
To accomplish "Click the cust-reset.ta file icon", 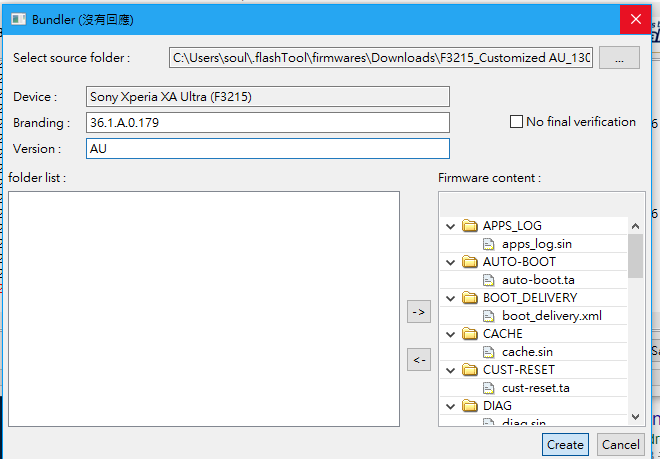I will coord(488,388).
